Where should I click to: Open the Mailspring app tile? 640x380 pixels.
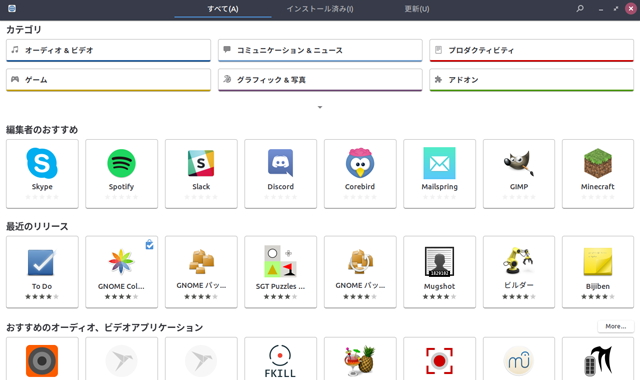pos(439,174)
